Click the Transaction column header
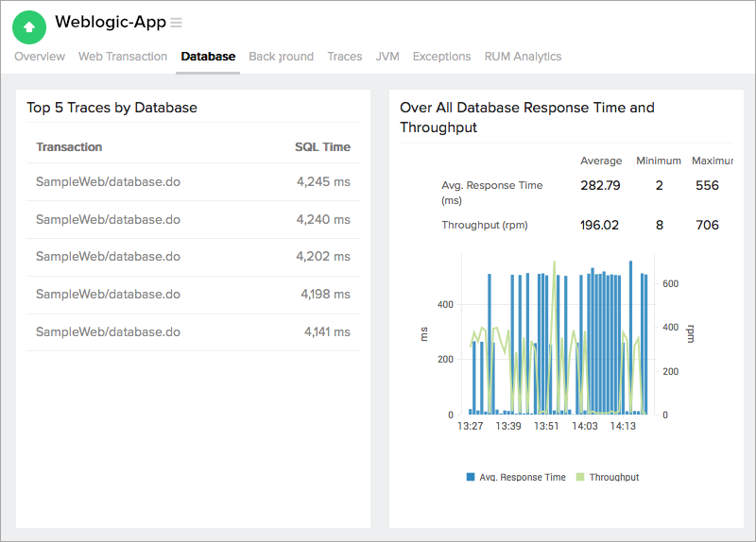The image size is (756, 542). point(69,147)
